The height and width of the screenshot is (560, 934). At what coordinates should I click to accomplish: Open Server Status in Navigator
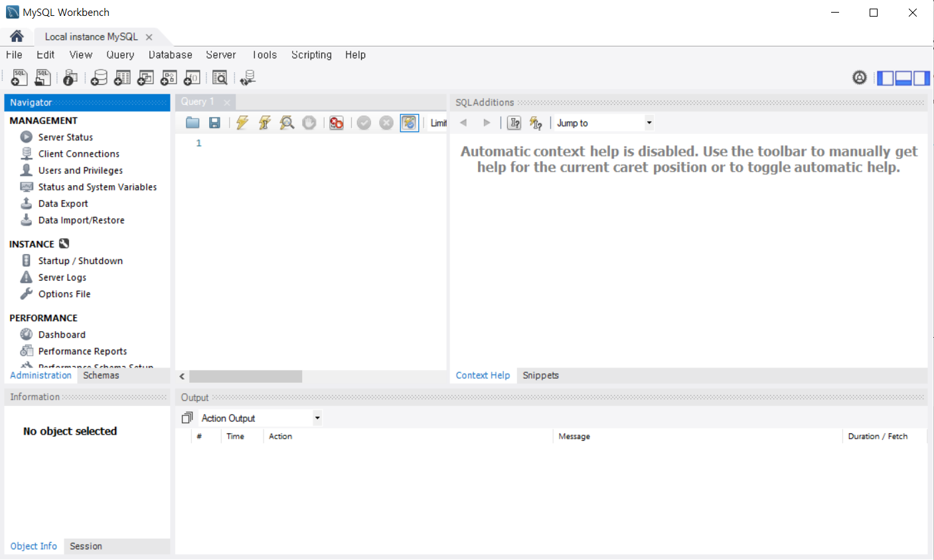pos(65,137)
